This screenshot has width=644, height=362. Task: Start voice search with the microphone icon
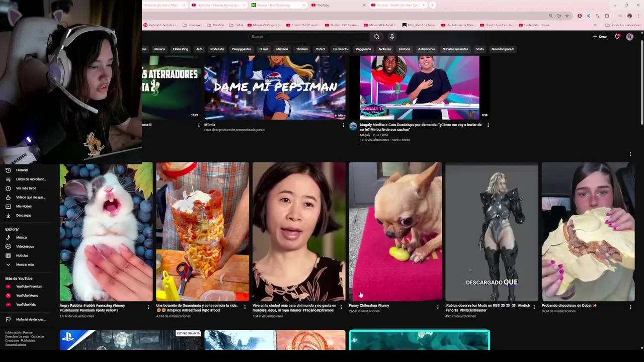point(392,36)
